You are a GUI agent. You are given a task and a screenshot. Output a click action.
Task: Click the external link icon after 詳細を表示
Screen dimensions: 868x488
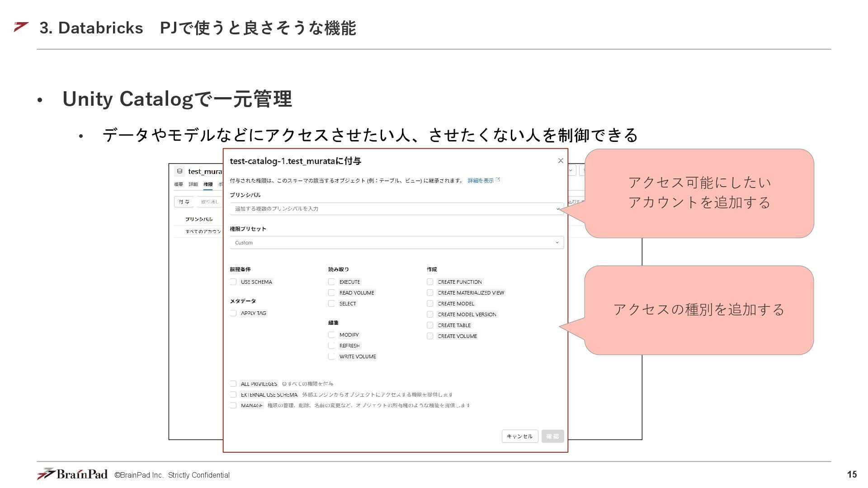pyautogui.click(x=498, y=180)
